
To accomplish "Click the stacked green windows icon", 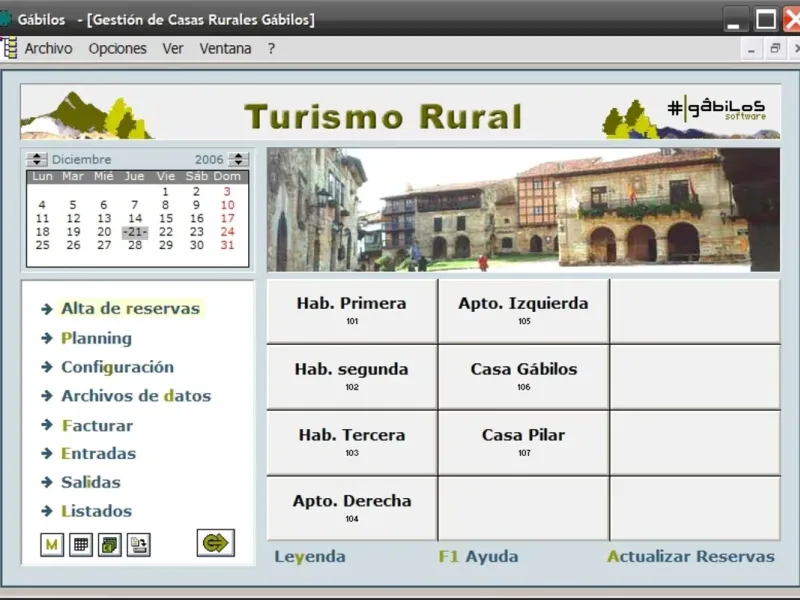I will (x=110, y=544).
